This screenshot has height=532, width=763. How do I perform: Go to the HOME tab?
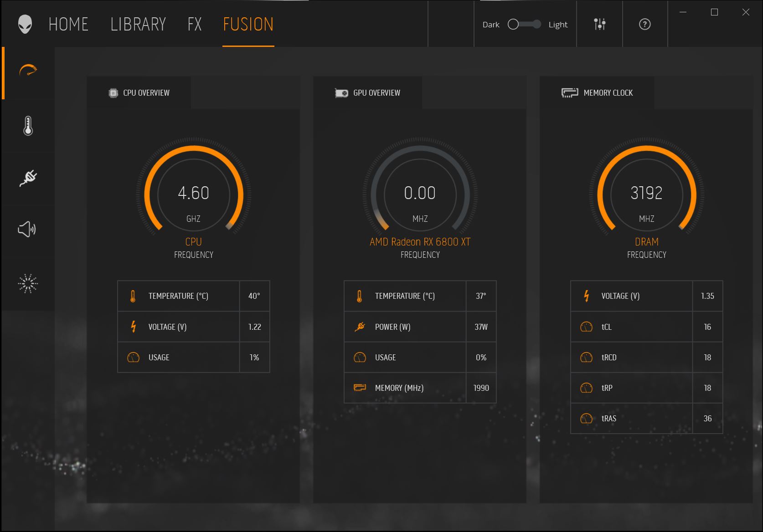[x=68, y=24]
